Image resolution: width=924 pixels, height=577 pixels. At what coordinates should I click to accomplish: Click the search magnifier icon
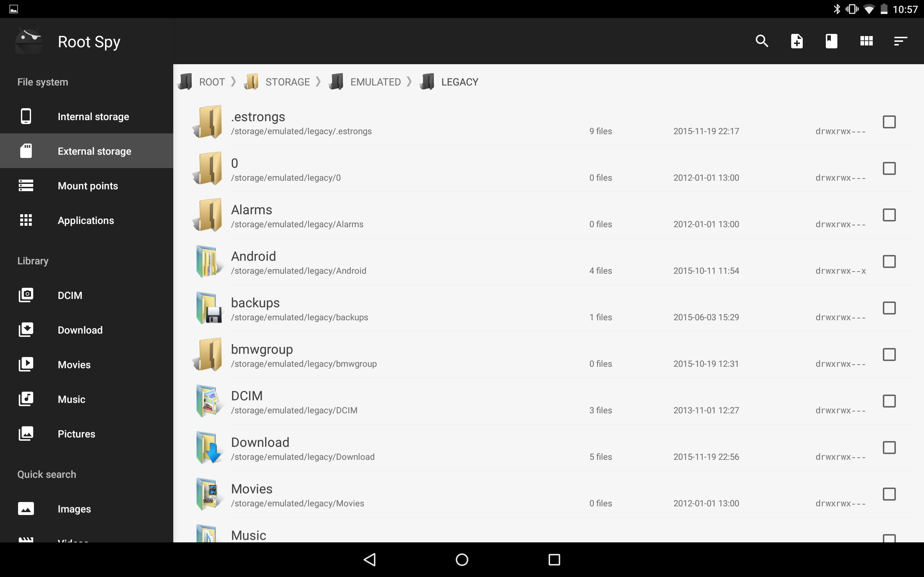[762, 41]
